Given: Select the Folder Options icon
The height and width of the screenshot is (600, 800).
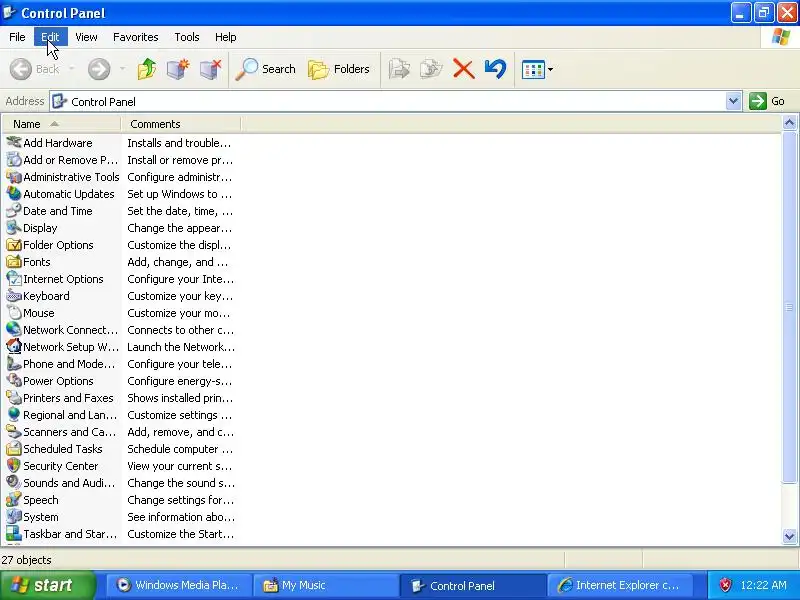Looking at the screenshot, I should tap(14, 244).
